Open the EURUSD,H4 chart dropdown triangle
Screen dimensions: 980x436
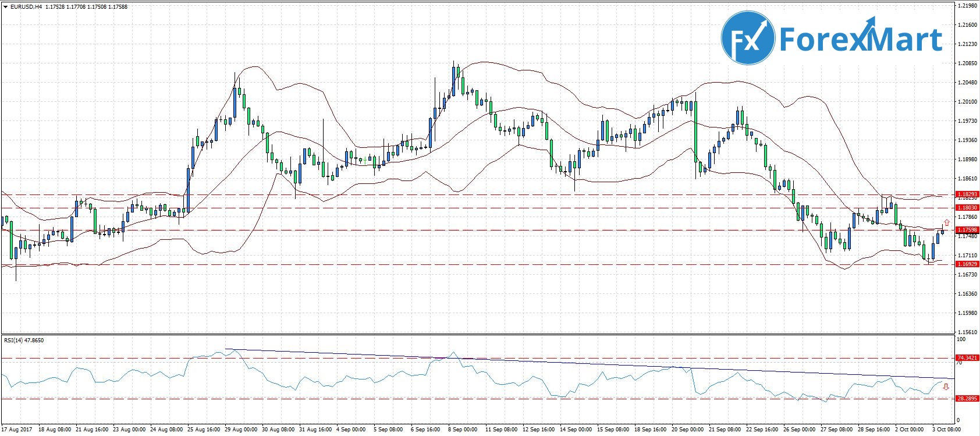tap(5, 7)
